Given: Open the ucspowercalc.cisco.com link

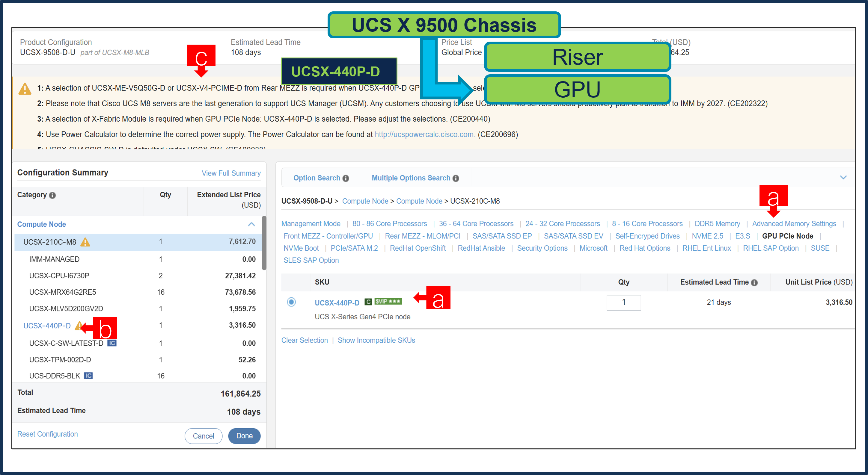Looking at the screenshot, I should click(425, 134).
